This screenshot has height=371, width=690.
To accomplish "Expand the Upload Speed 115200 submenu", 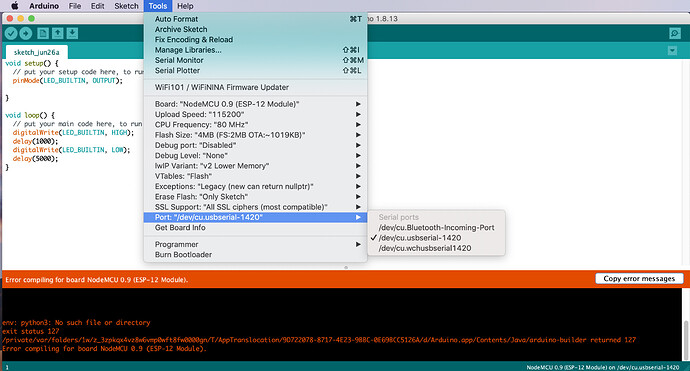I will 255,114.
